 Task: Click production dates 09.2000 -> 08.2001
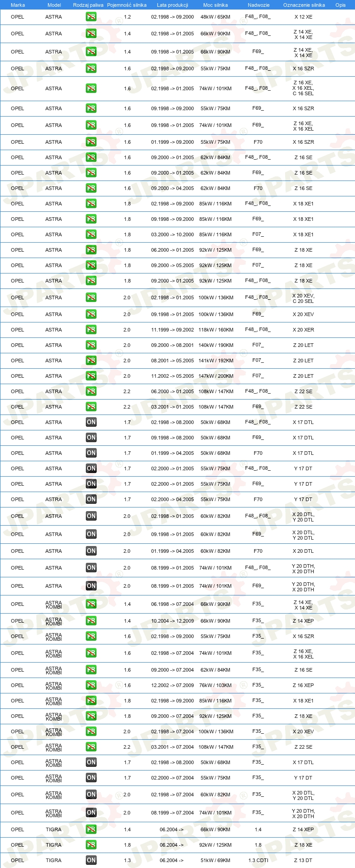pos(173,345)
